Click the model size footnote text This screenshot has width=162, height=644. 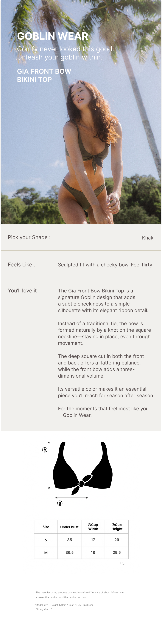point(64,605)
